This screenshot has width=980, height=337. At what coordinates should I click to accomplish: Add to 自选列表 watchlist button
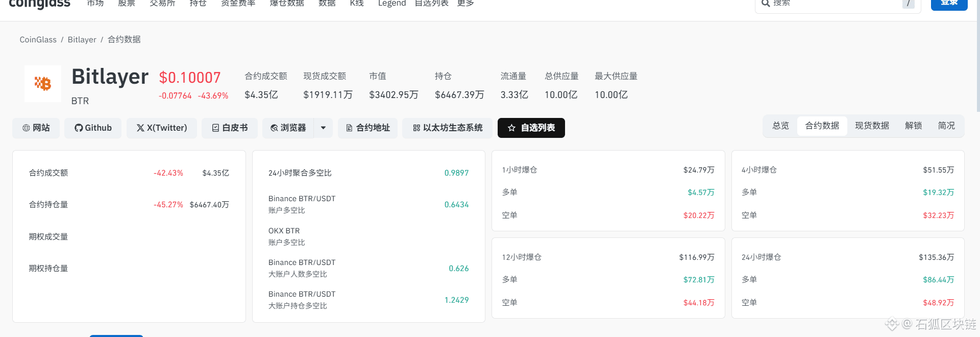(x=531, y=128)
